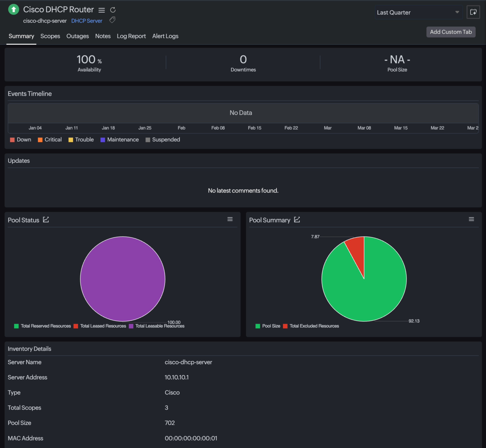Click the Total Scopes value 3

tap(166, 407)
